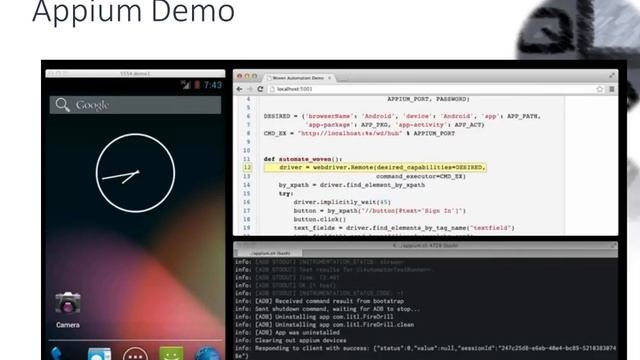Select the Woven Automation Demo browser tab
The height and width of the screenshot is (360, 640).
[299, 78]
